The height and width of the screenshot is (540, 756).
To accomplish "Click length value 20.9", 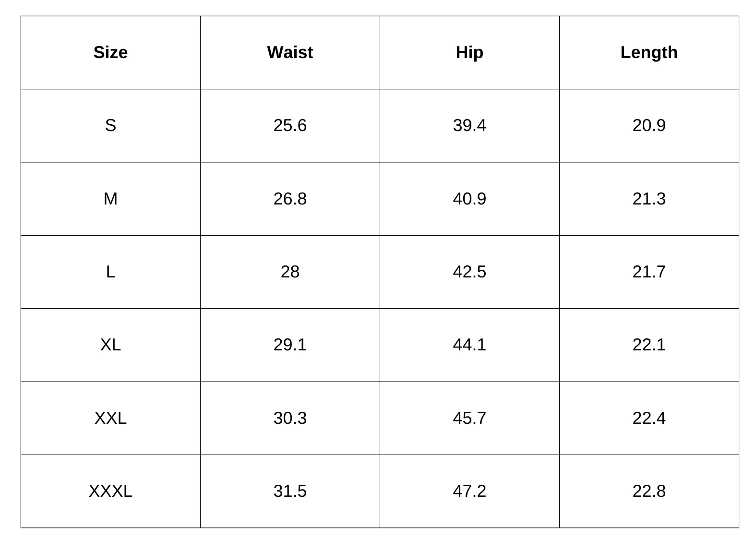I will coord(649,125).
